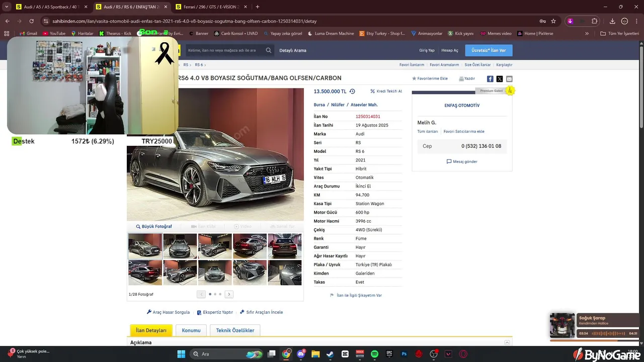Click the RS 6 breadcrumb link
The width and height of the screenshot is (644, 362).
(x=199, y=65)
